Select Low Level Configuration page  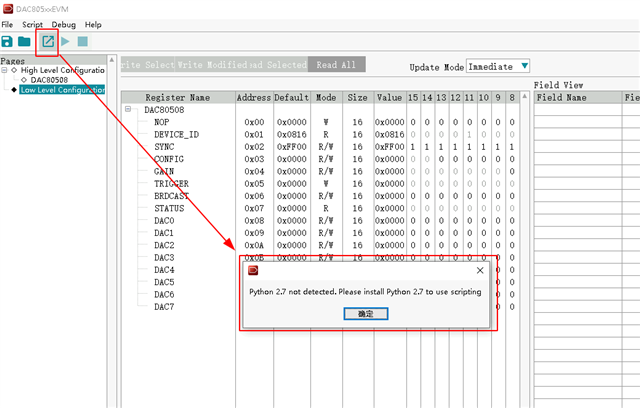click(62, 90)
